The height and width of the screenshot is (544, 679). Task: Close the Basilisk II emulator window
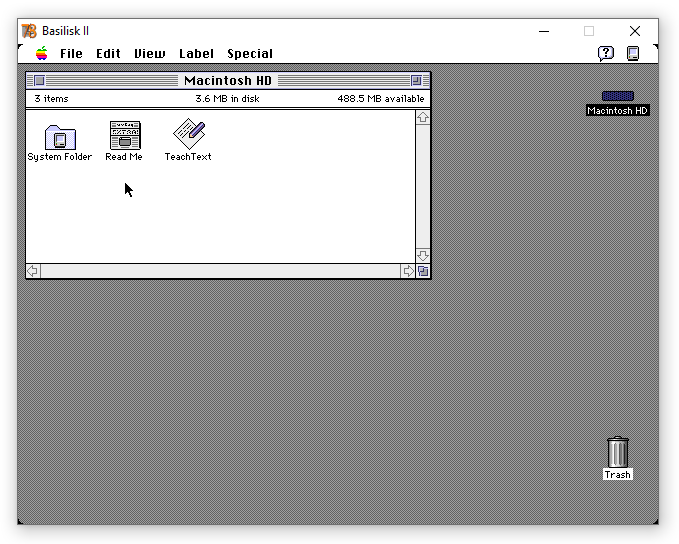635,31
